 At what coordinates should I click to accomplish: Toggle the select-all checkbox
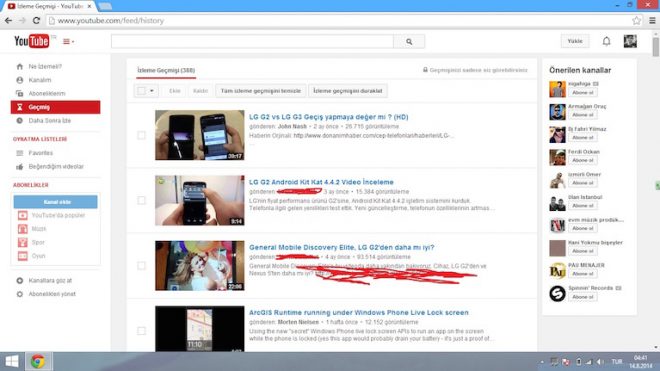141,91
